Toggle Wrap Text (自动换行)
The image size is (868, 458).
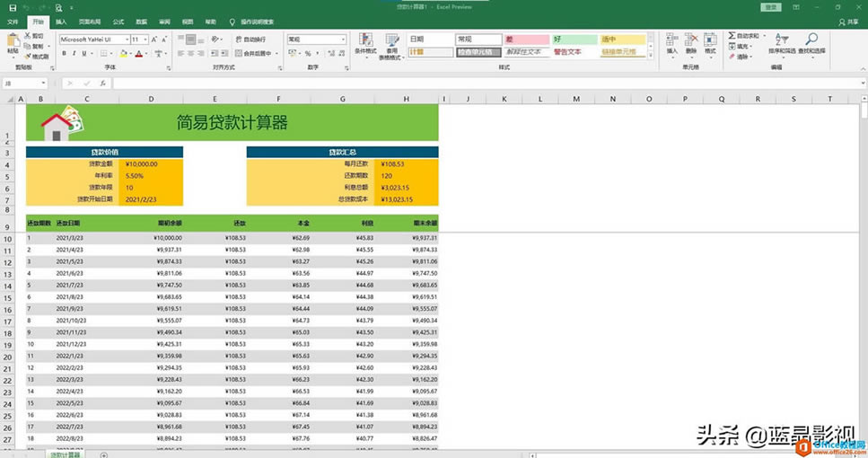[x=250, y=40]
